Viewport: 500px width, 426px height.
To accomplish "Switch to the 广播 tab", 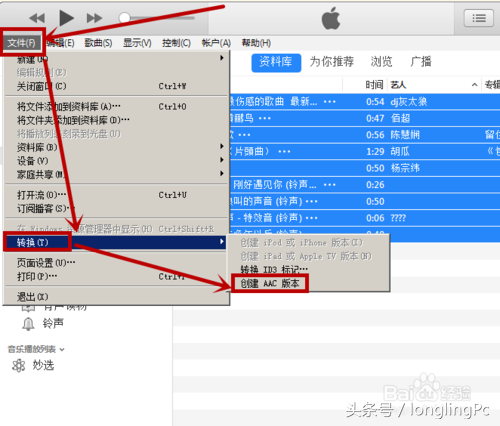I will tap(421, 62).
